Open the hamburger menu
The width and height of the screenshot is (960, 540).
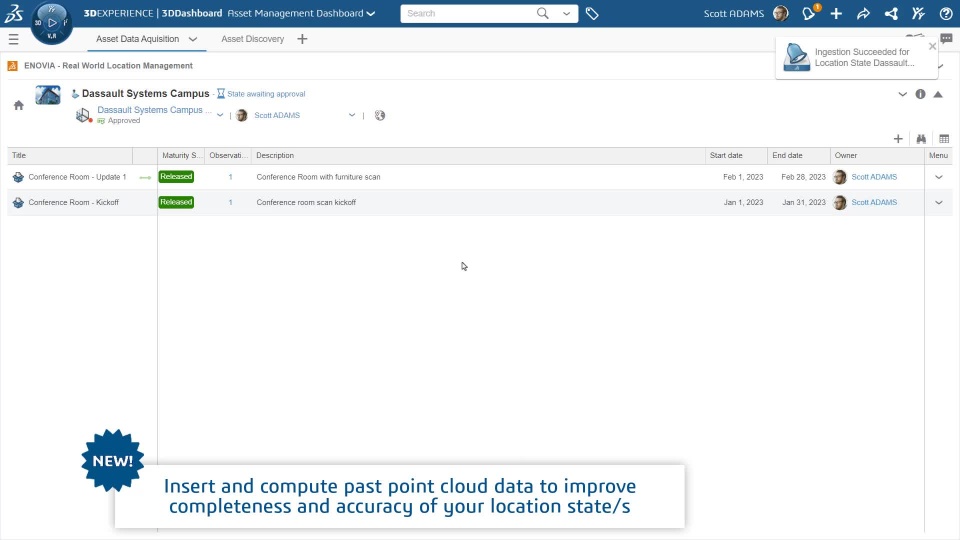[x=13, y=39]
